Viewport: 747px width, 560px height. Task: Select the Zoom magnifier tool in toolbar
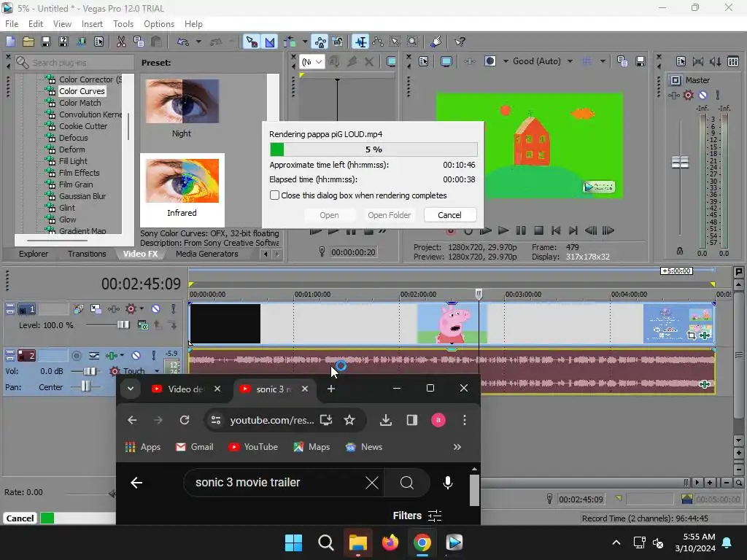(413, 42)
